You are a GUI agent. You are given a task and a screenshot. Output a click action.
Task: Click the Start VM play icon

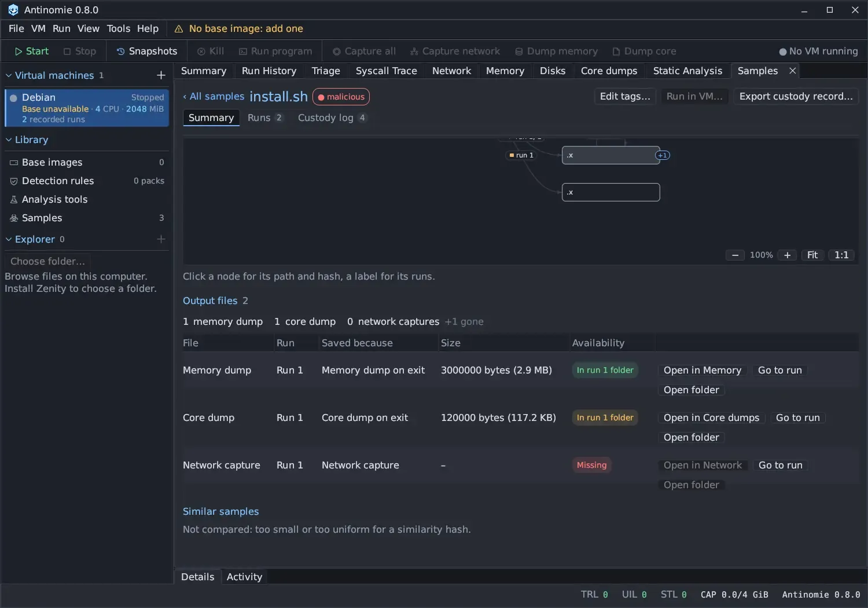pyautogui.click(x=19, y=52)
